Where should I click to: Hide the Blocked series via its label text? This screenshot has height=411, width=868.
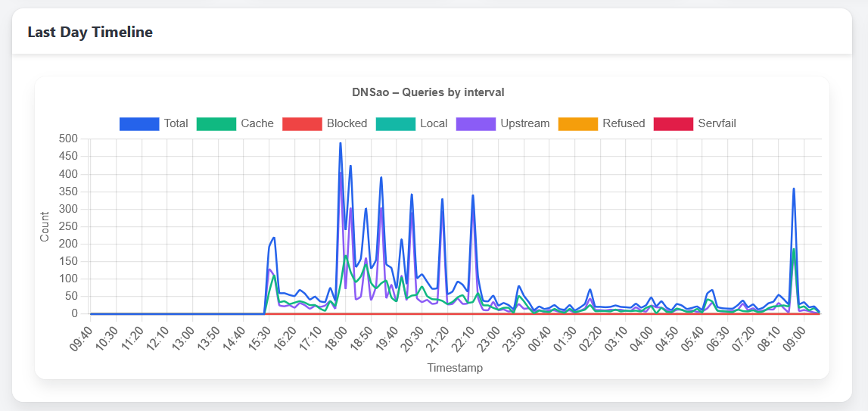tap(347, 123)
